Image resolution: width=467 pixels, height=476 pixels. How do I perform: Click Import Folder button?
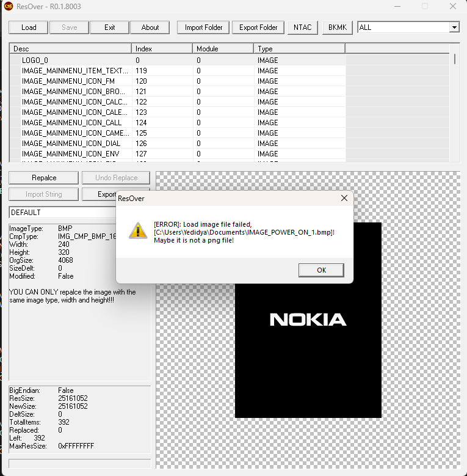point(203,27)
